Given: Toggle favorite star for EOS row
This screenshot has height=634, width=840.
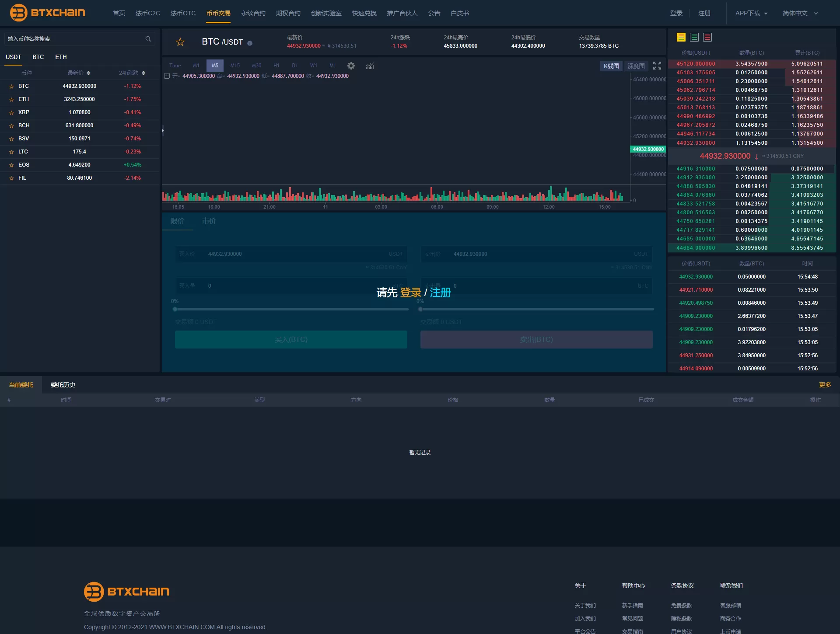Looking at the screenshot, I should tap(11, 165).
